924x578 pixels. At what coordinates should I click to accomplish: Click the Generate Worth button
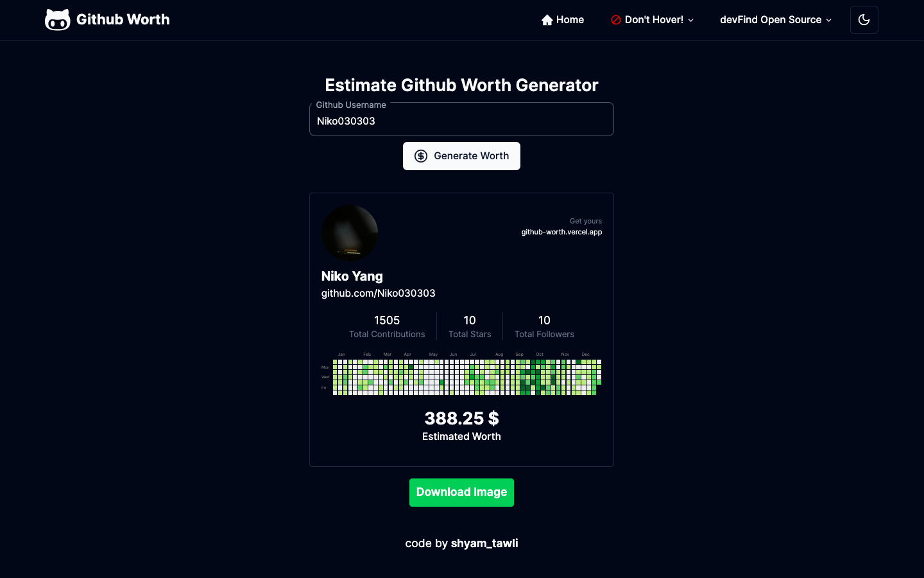[x=461, y=156]
